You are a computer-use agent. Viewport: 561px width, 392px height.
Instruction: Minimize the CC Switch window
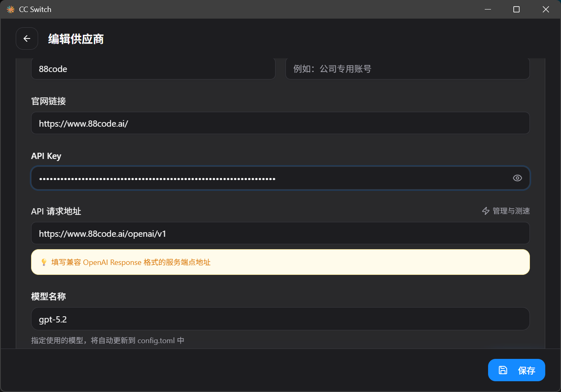[488, 9]
